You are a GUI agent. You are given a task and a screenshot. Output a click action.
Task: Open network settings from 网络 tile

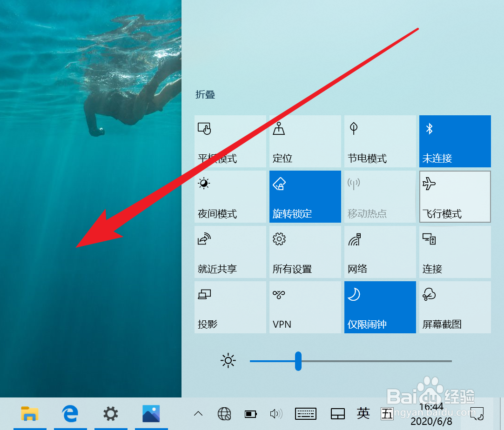(x=380, y=252)
